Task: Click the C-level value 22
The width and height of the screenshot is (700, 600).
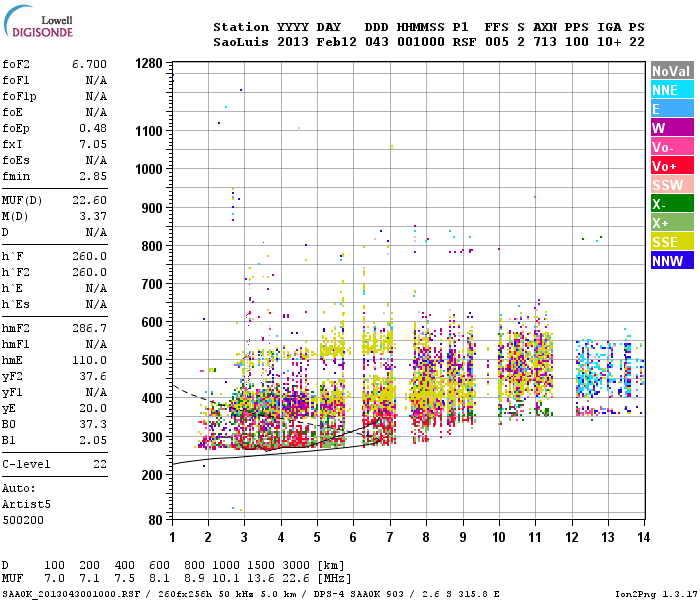Action: 100,464
